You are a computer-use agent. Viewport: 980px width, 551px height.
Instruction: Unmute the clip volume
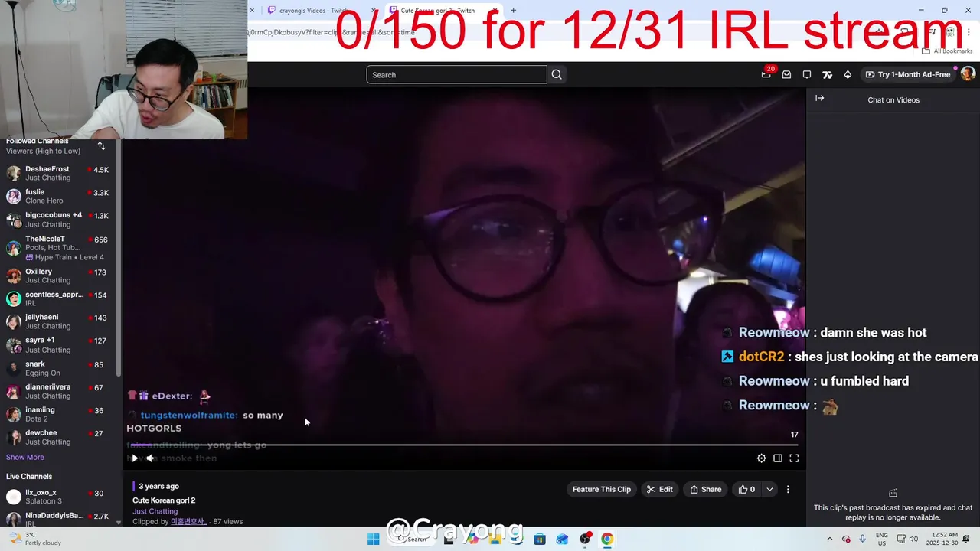(x=150, y=458)
